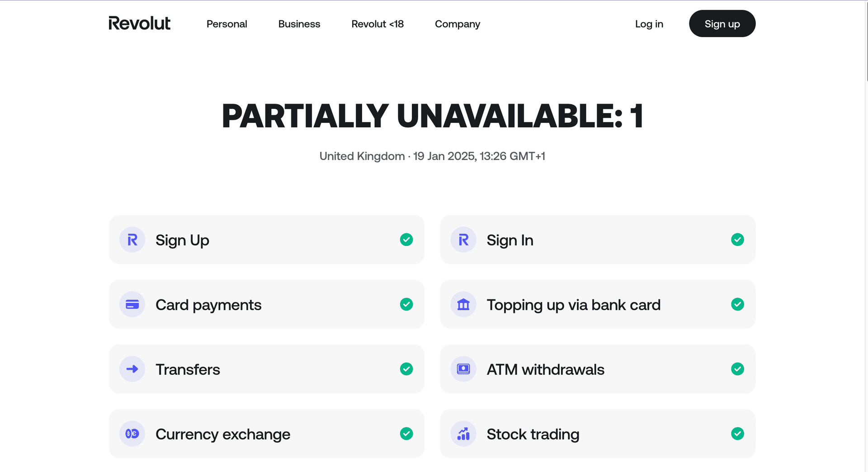Click the cash machine icon for ATM withdrawals
The height and width of the screenshot is (472, 868).
click(x=463, y=369)
